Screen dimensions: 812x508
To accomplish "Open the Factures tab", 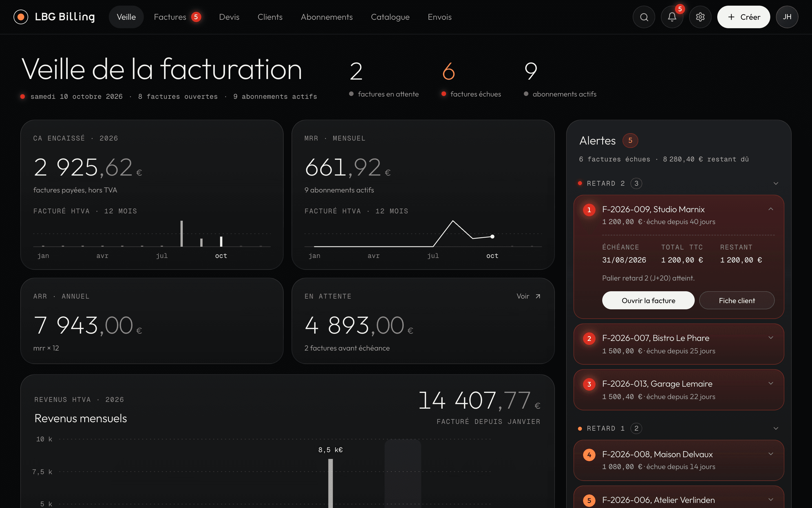I will pyautogui.click(x=177, y=17).
